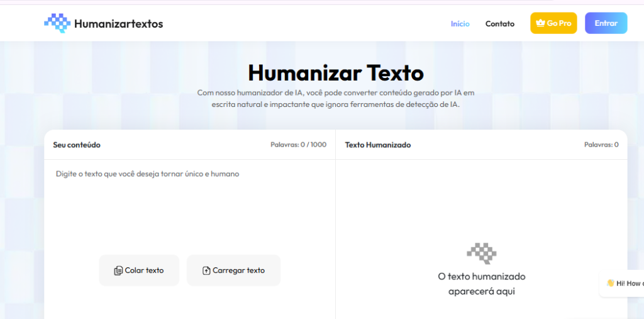Upload a file via Carregar texto
Viewport: 644px width, 319px height.
(x=233, y=271)
